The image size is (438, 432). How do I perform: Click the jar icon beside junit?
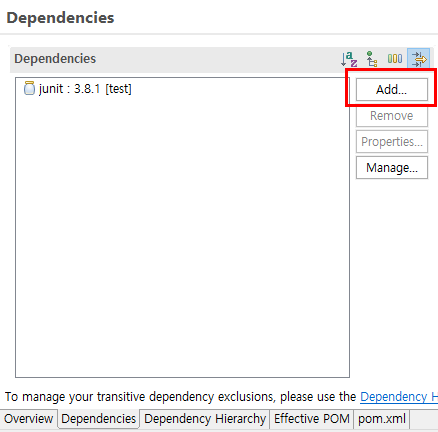tap(29, 88)
